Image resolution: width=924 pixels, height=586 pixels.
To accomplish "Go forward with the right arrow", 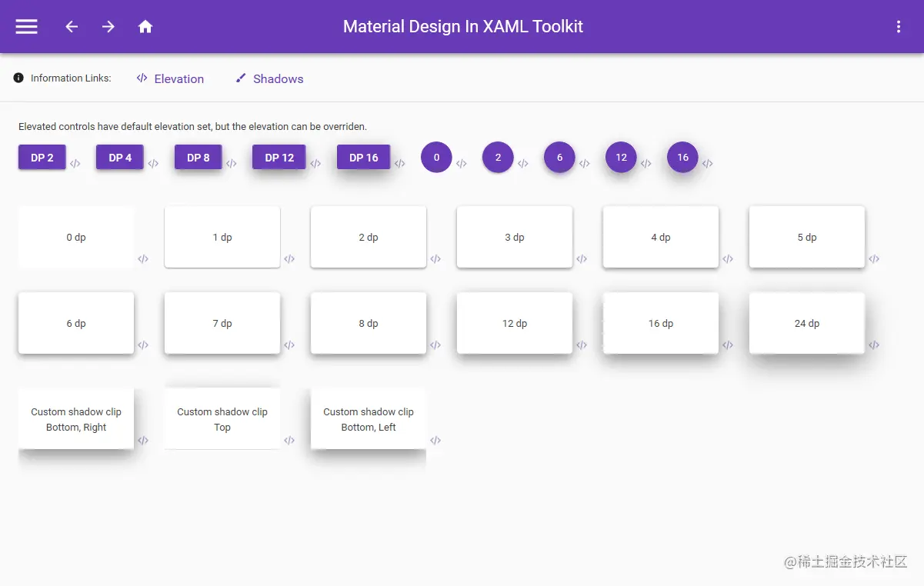I will [108, 27].
